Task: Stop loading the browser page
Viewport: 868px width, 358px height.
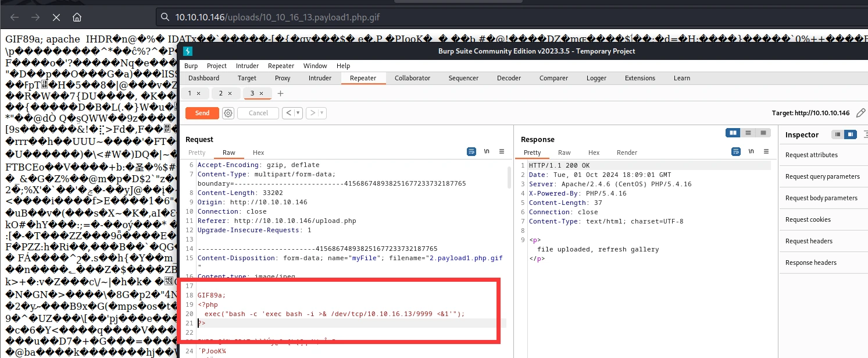Action: 56,17
